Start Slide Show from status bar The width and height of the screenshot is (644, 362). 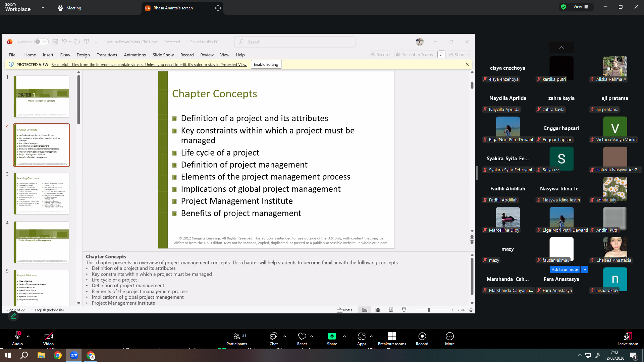tap(404, 310)
